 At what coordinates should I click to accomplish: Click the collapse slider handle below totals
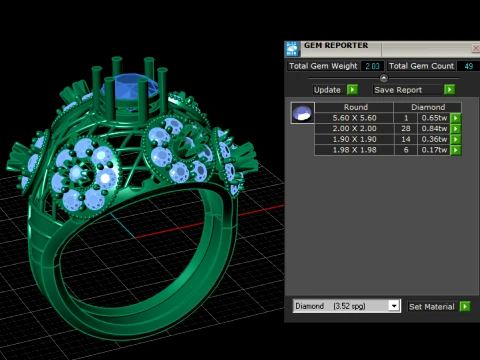(x=384, y=78)
